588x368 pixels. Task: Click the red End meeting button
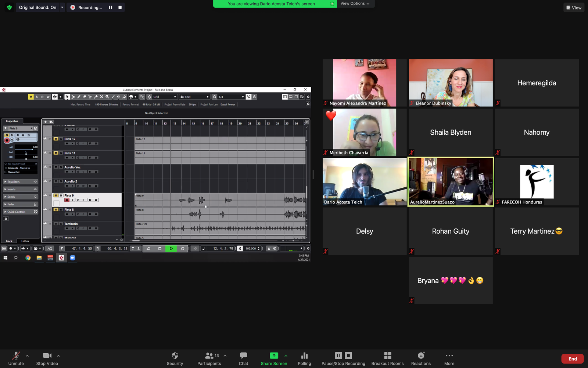pos(572,359)
